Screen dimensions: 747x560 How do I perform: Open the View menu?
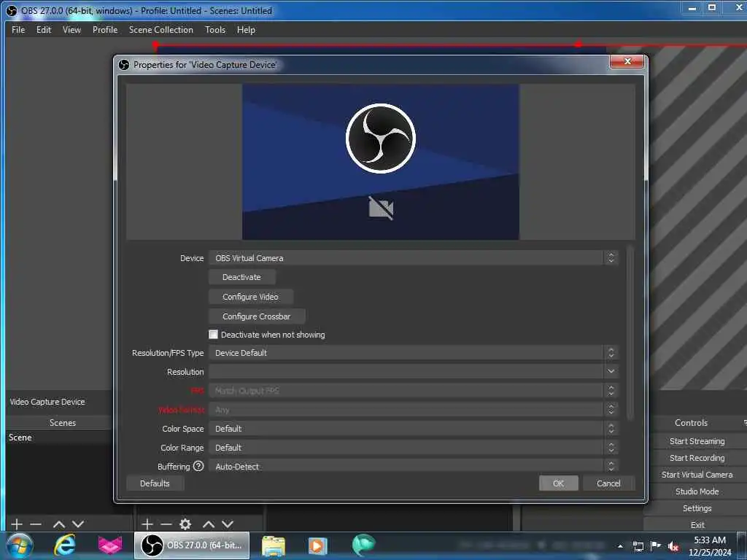(x=71, y=29)
